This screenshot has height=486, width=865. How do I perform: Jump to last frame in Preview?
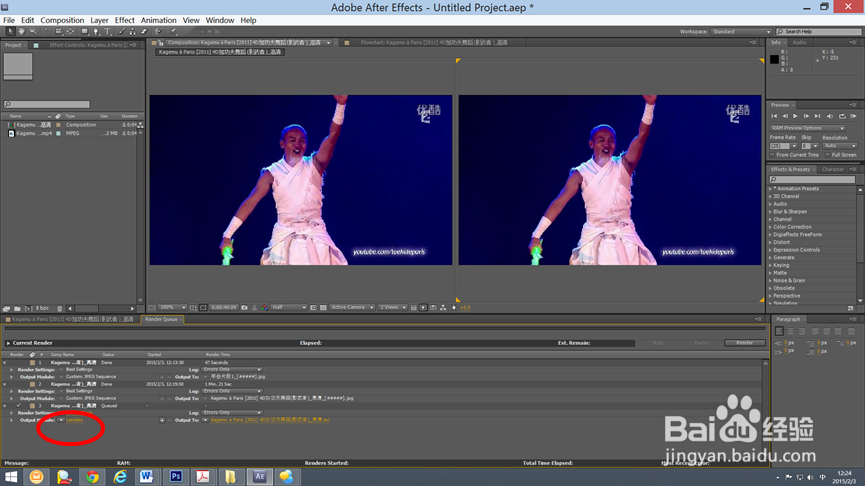(x=818, y=116)
